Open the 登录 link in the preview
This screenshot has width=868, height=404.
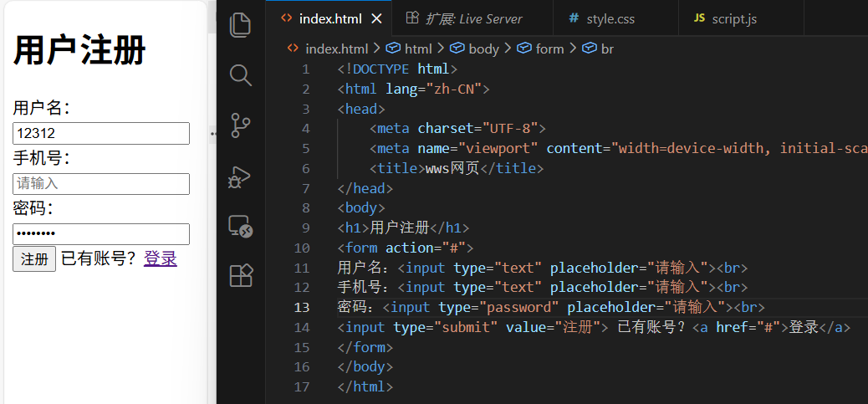(160, 258)
